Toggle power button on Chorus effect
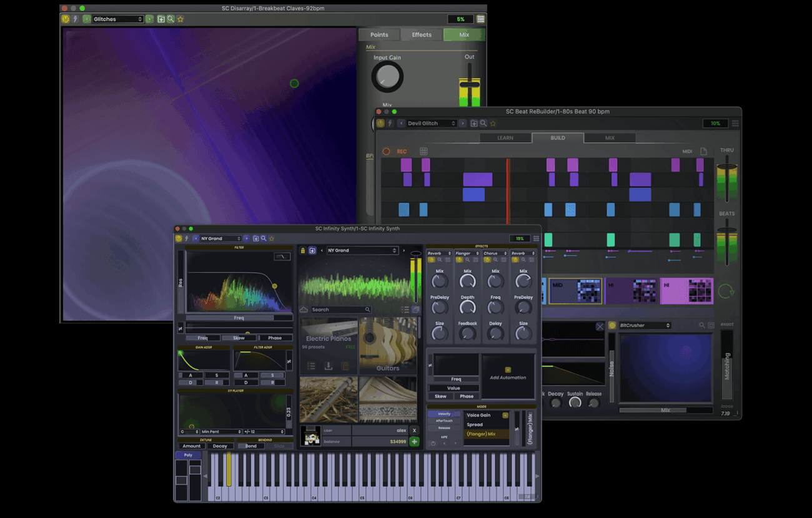 [487, 260]
